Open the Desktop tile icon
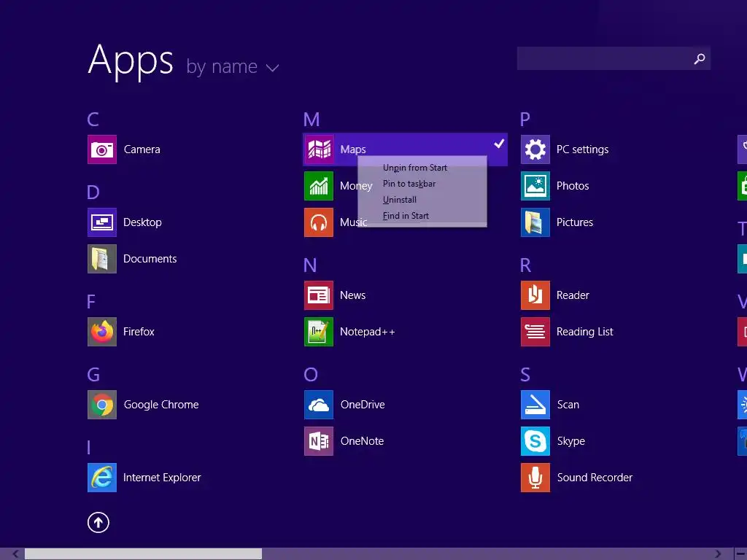Viewport: 747px width, 560px height. coord(102,222)
